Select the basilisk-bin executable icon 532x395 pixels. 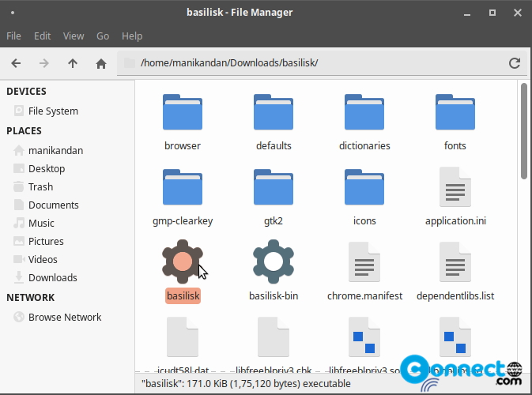click(x=274, y=261)
